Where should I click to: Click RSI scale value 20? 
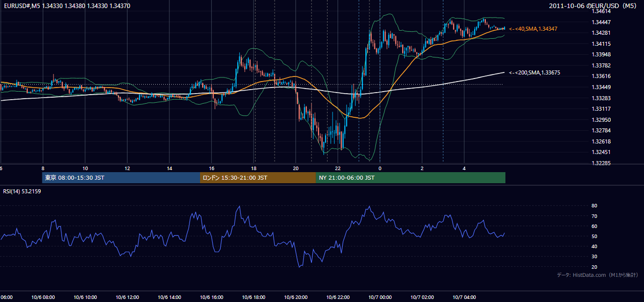pyautogui.click(x=595, y=267)
